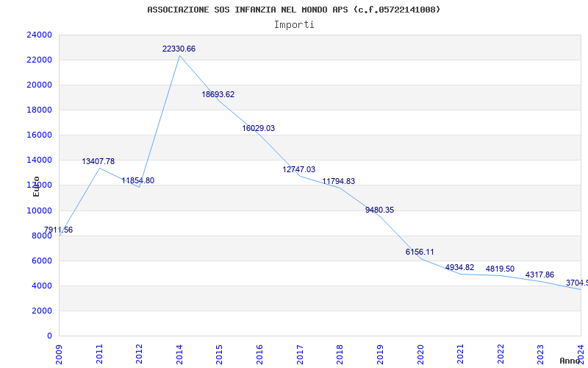
Task: Click the y-axis value 2000
Action: tap(41, 311)
